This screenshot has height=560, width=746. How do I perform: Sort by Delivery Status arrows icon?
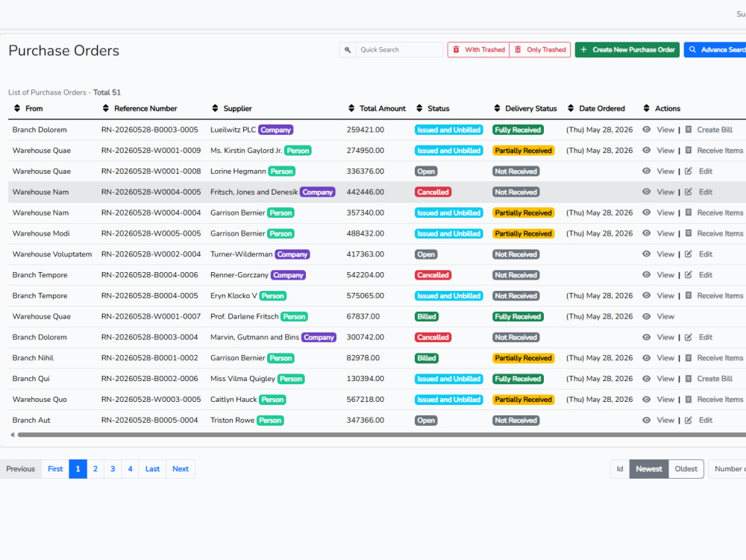(497, 108)
